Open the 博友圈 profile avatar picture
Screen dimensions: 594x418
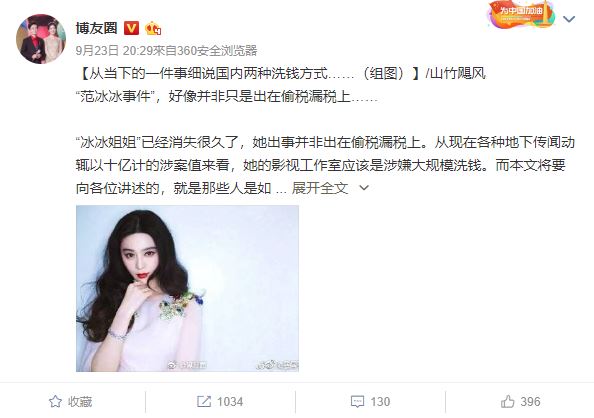click(x=41, y=39)
